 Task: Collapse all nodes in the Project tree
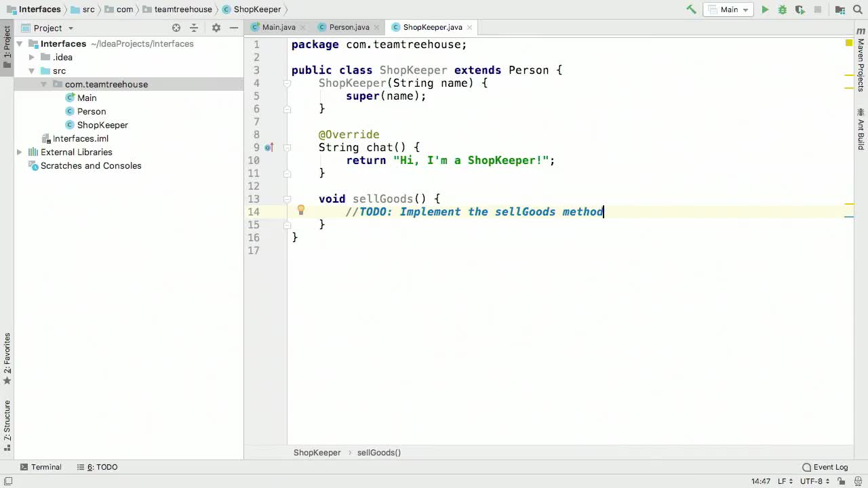[x=194, y=28]
